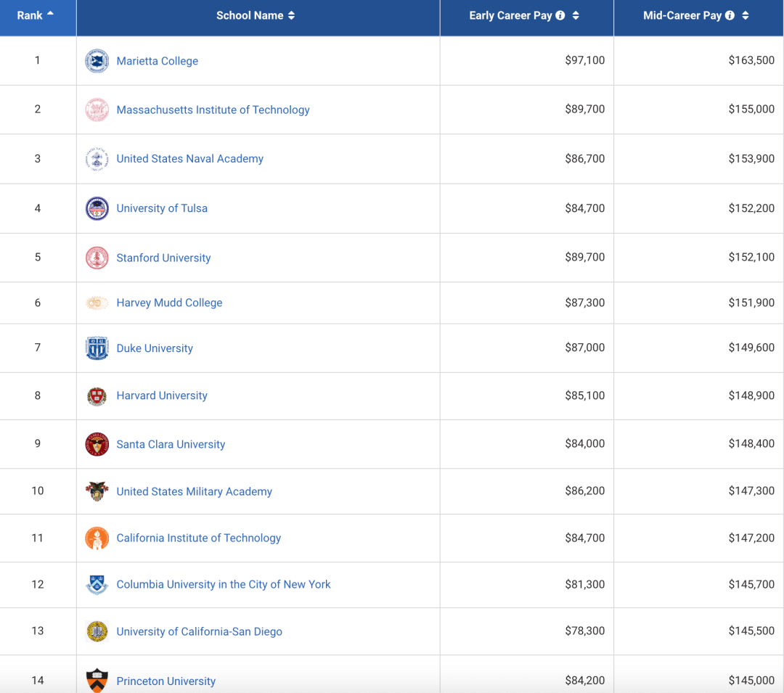Click the Harvey Mudd College logo
The height and width of the screenshot is (693, 784).
point(97,303)
